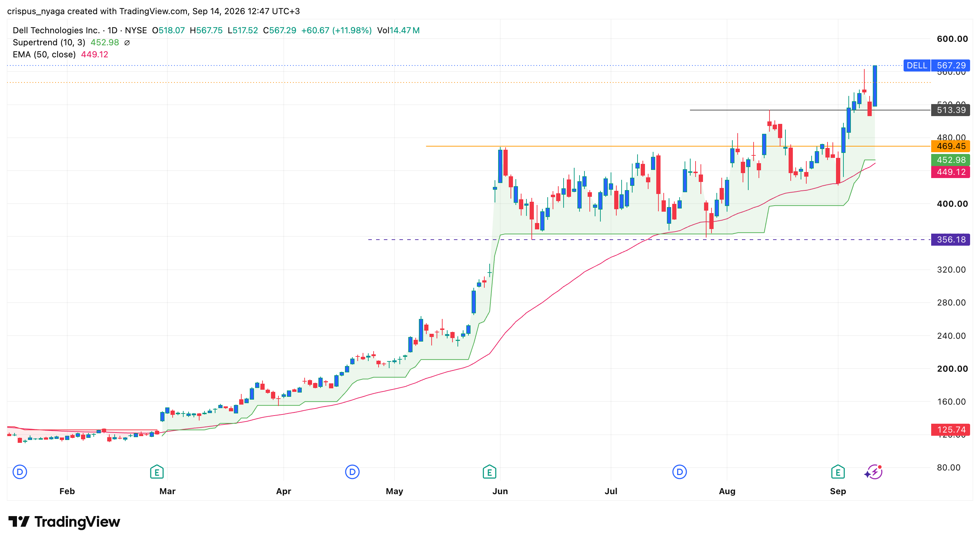Image resolution: width=980 pixels, height=543 pixels.
Task: Click the Aug label on time axis
Action: (x=727, y=491)
